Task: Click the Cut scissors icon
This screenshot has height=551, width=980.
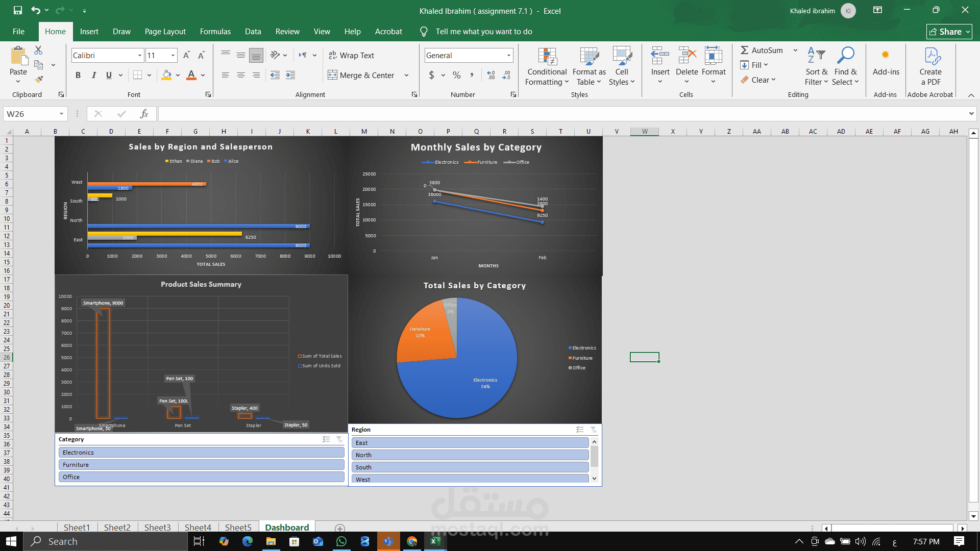Action: coord(38,50)
